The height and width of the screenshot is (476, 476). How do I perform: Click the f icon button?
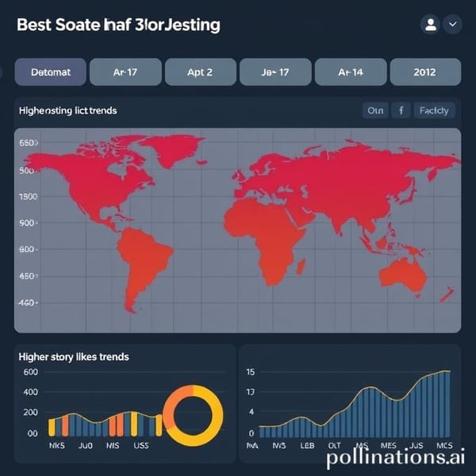pyautogui.click(x=401, y=110)
